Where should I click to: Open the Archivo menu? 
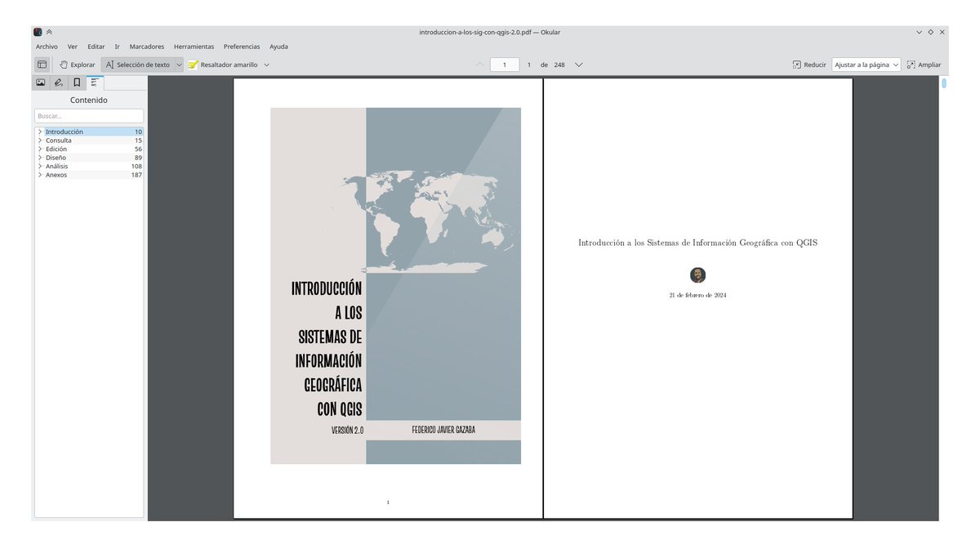coord(47,47)
